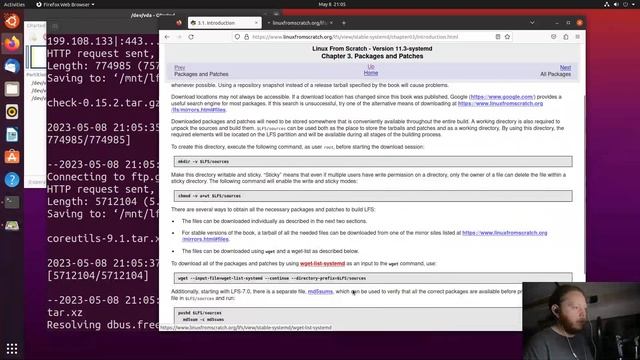Click the 'mkdir -v $LFS/sources' command box
Screen dimensions: 640x360
click(x=373, y=162)
